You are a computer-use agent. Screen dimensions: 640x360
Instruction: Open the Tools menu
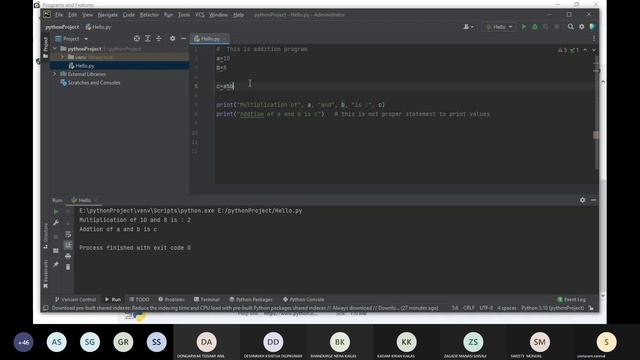[184, 15]
